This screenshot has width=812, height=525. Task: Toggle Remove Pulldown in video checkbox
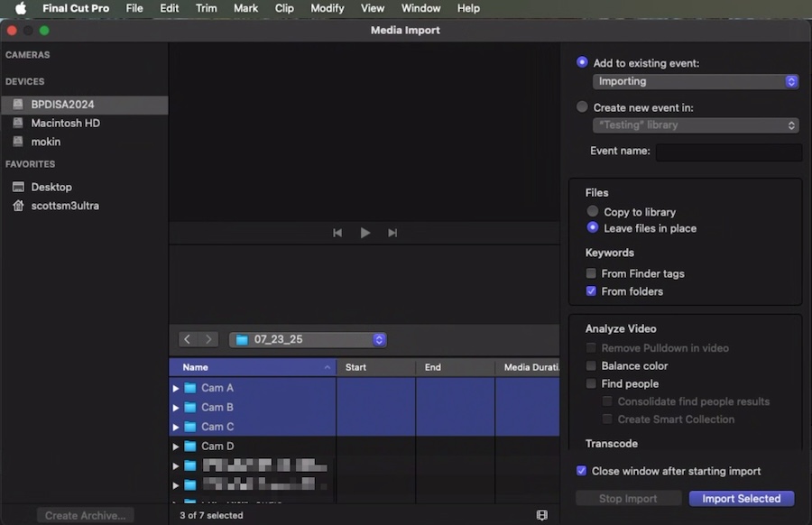tap(591, 347)
